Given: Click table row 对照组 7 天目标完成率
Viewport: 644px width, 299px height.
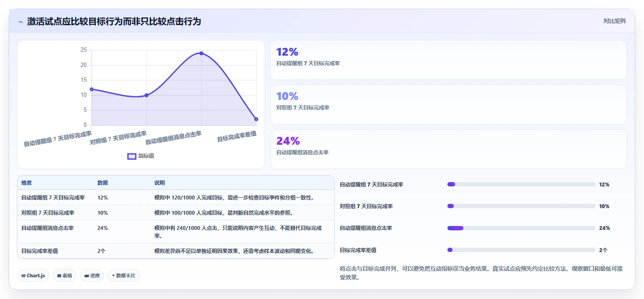Looking at the screenshot, I should (176, 213).
